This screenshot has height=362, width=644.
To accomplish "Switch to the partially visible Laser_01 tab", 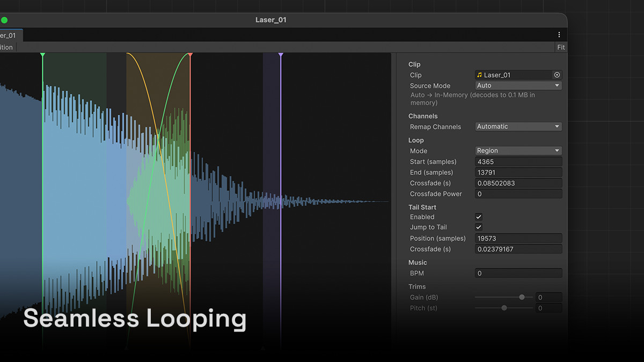I will pos(10,35).
